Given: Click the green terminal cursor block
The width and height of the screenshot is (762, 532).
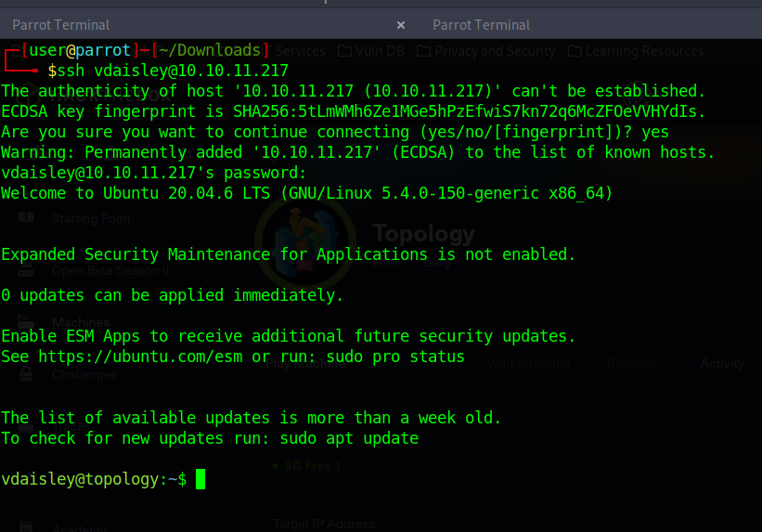Looking at the screenshot, I should [x=200, y=479].
